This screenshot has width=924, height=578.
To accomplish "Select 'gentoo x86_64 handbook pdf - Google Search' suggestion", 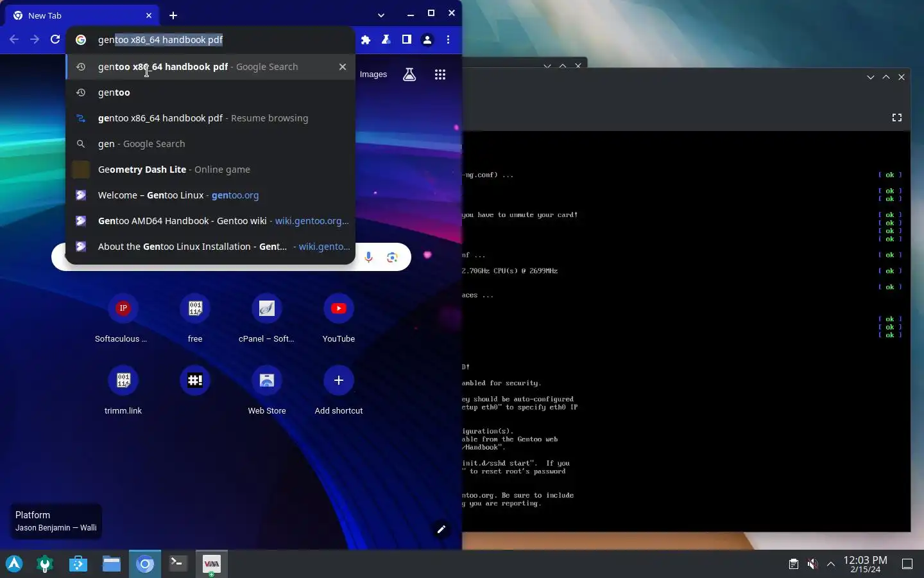I will pyautogui.click(x=210, y=67).
